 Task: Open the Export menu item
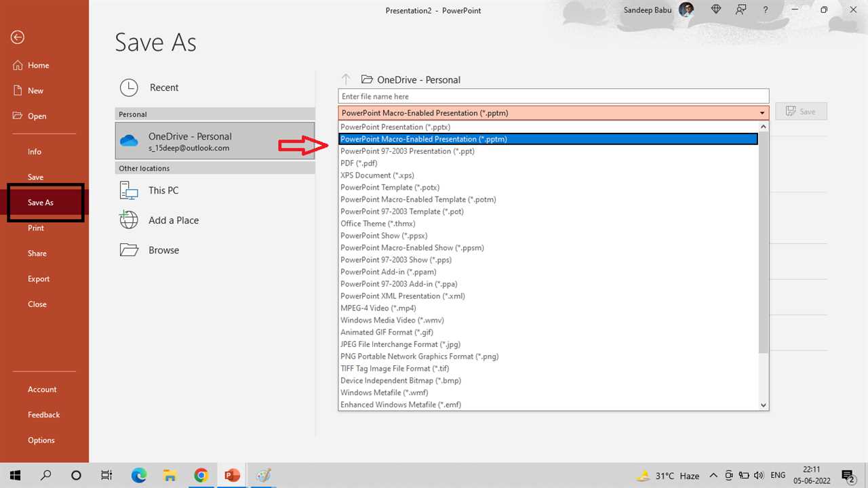pyautogui.click(x=39, y=279)
